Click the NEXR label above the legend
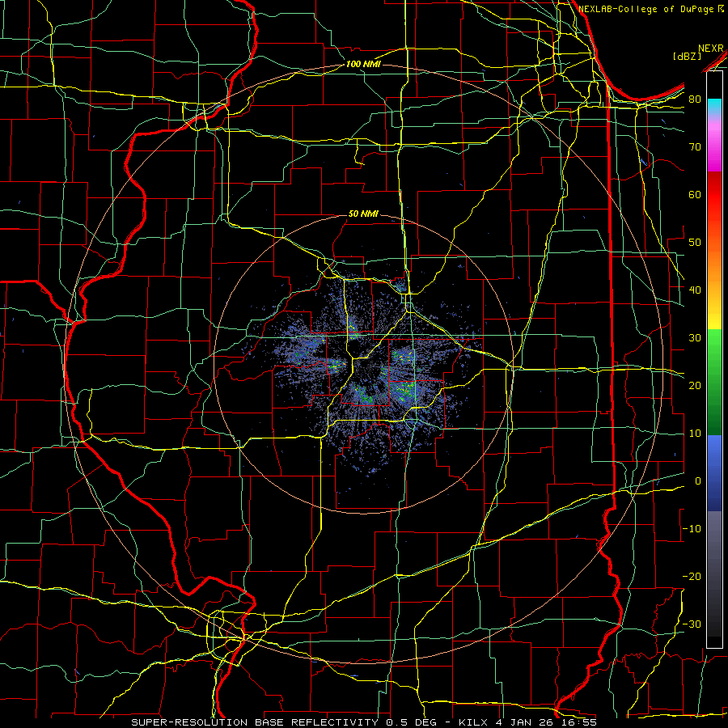 click(x=710, y=49)
